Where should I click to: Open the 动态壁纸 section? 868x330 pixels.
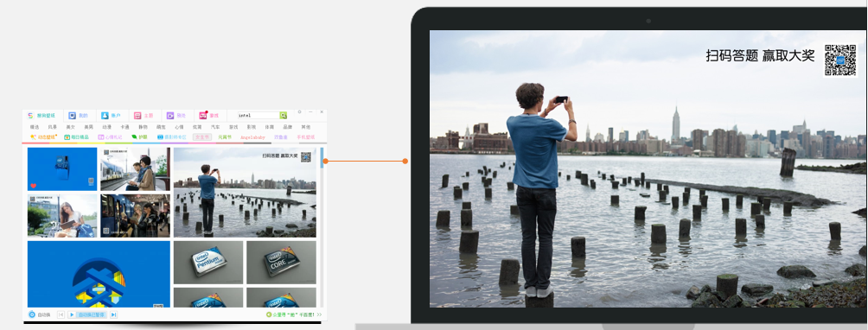click(x=44, y=136)
